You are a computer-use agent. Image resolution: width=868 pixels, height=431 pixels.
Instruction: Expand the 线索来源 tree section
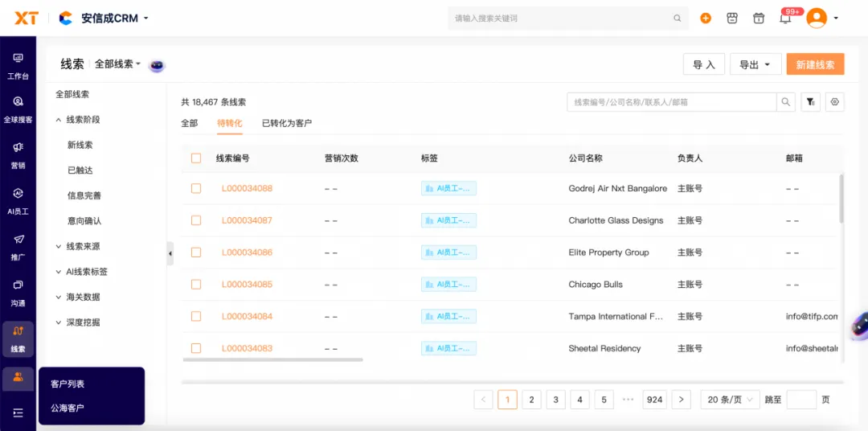(x=83, y=246)
